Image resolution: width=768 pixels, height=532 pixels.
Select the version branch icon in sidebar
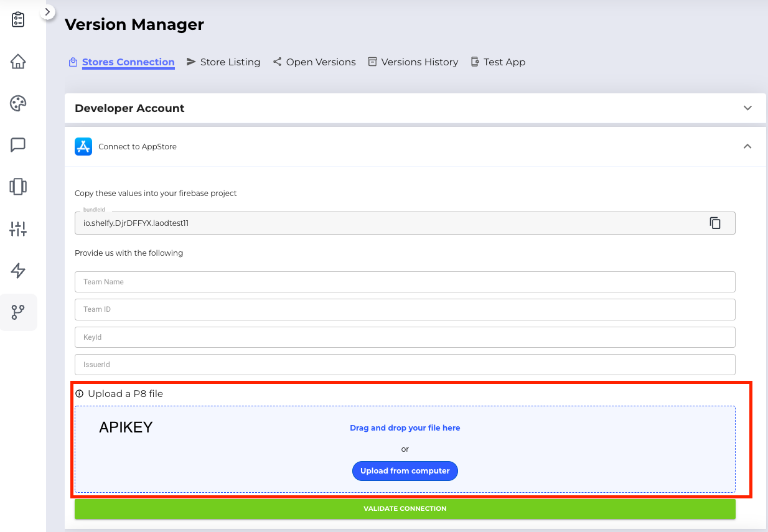click(x=18, y=312)
